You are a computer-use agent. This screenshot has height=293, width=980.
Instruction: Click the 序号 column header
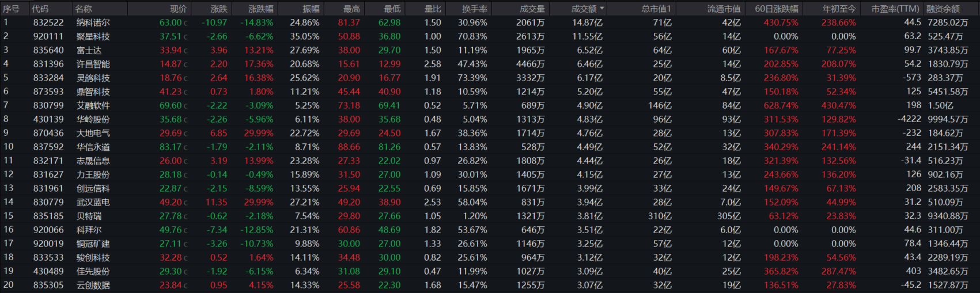coord(11,9)
